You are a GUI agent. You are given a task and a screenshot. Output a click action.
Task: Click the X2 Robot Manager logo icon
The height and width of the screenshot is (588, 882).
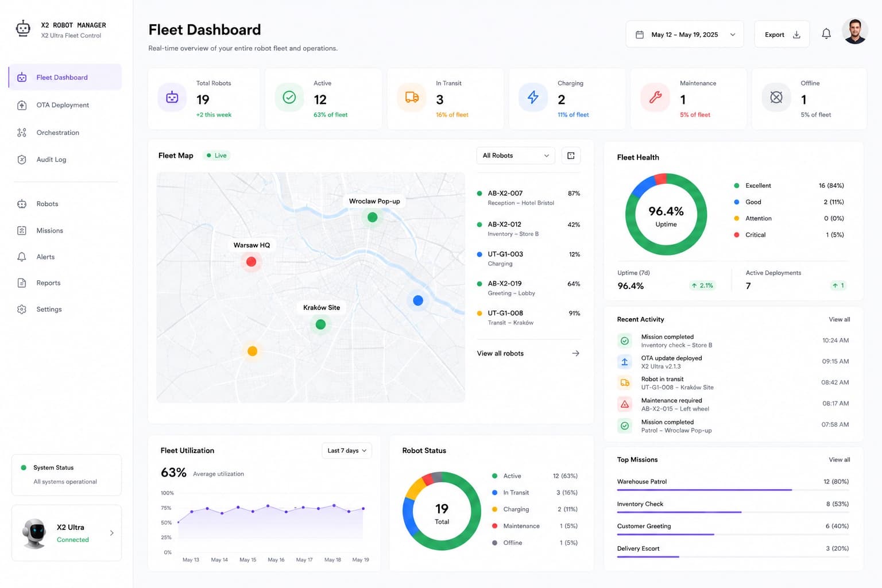[23, 29]
